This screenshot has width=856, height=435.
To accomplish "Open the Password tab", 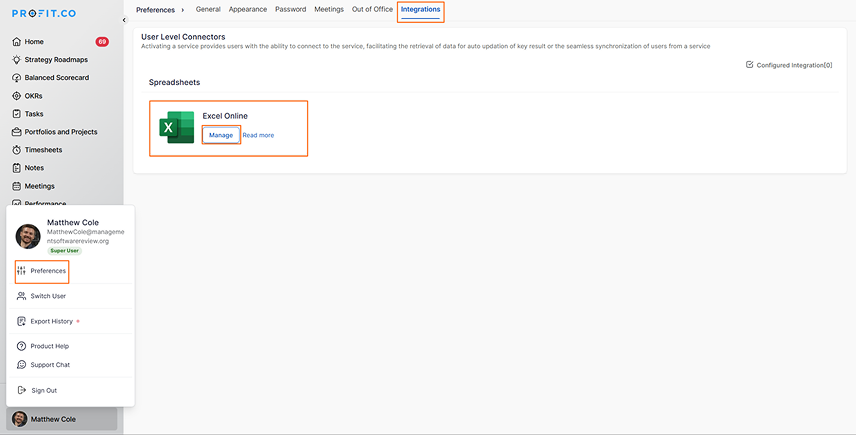I will pyautogui.click(x=290, y=9).
